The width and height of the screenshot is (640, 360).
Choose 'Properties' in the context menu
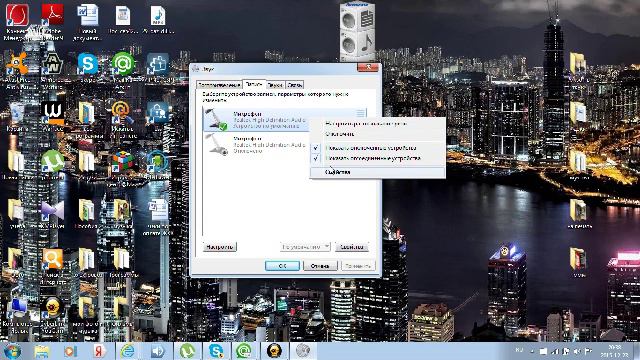click(x=378, y=172)
